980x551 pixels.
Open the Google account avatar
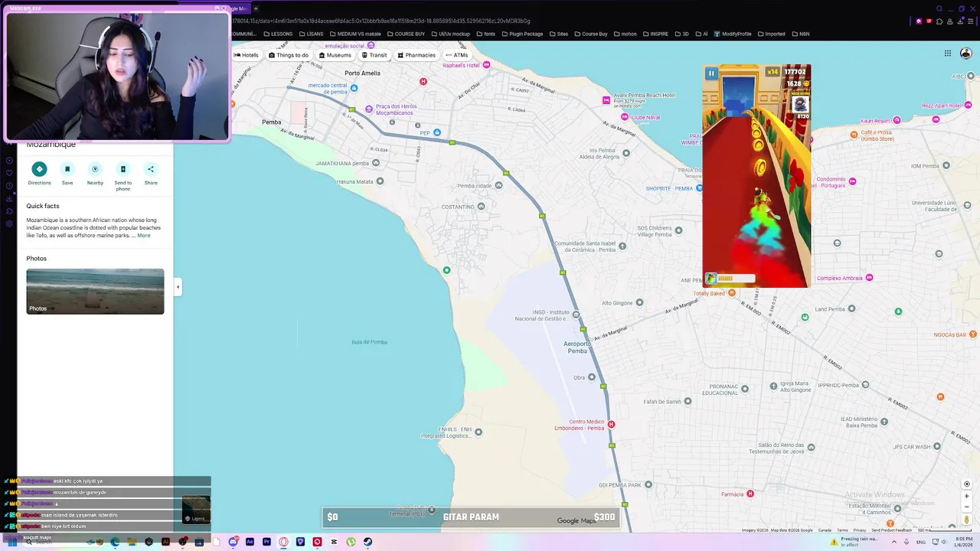tap(967, 54)
